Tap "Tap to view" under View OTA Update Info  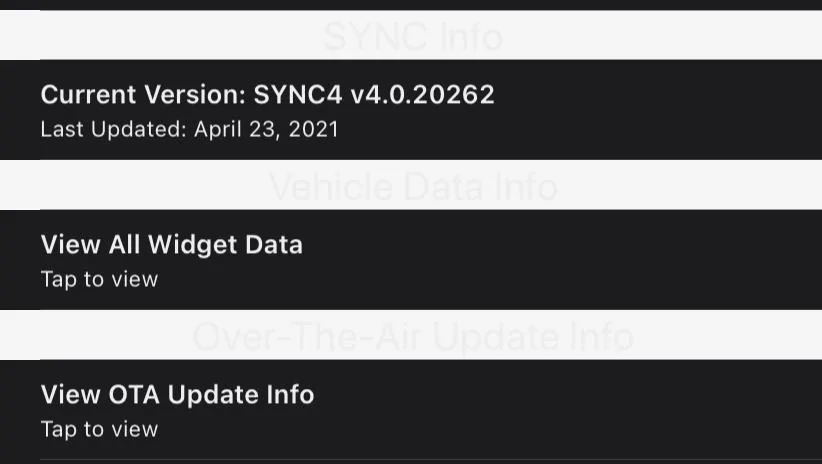99,430
